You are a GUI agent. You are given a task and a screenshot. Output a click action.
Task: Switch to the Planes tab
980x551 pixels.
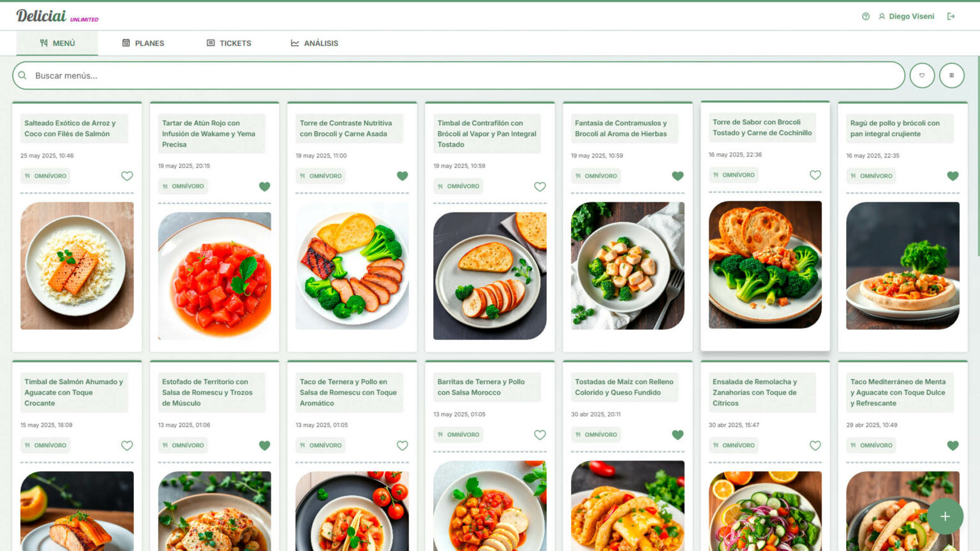click(x=143, y=43)
